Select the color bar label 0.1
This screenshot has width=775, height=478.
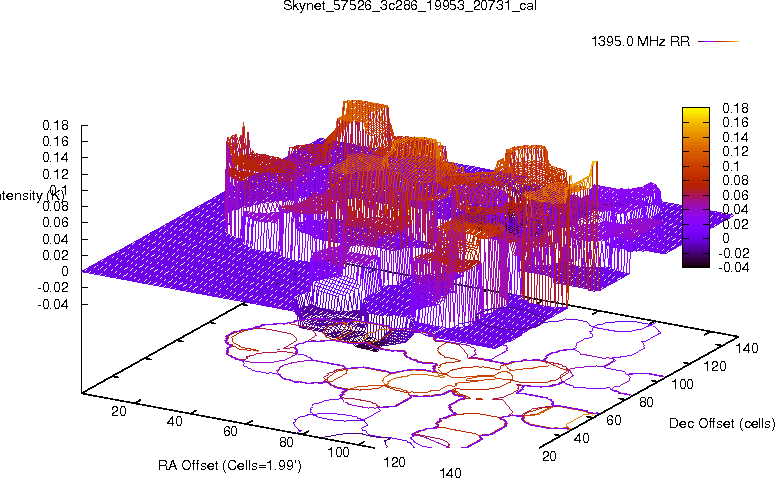[731, 166]
